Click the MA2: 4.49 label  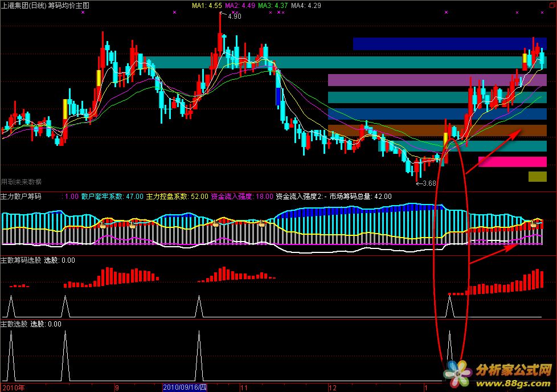[240, 5]
